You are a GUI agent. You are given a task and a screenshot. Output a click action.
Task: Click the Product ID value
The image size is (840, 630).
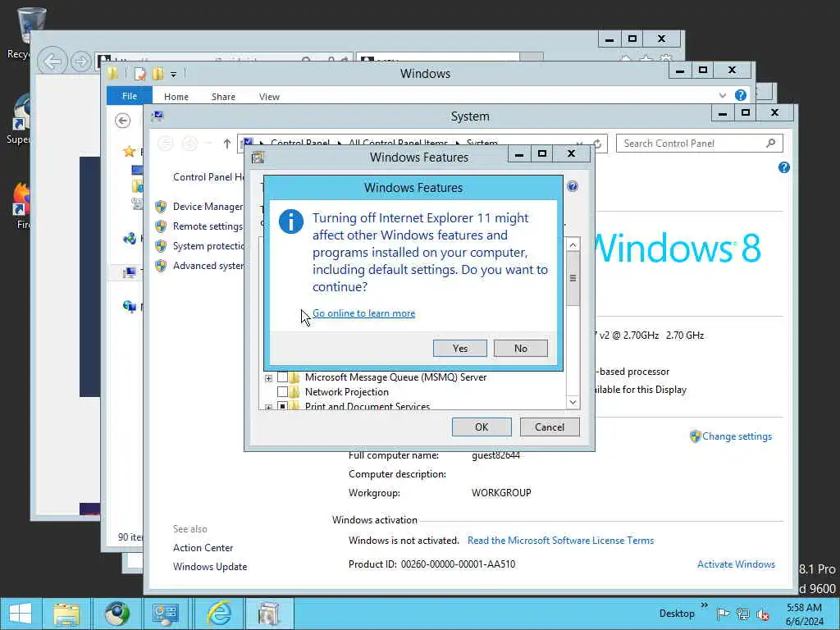coord(458,564)
